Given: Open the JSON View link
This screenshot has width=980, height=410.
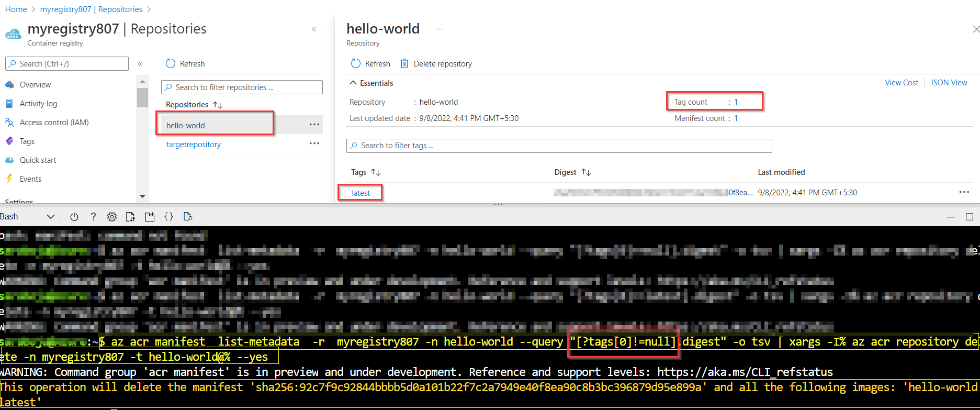Looking at the screenshot, I should [x=949, y=83].
